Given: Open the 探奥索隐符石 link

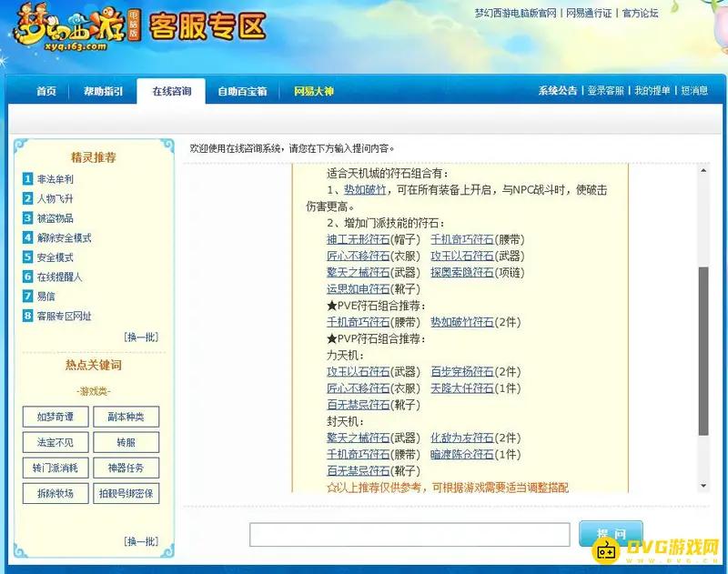Looking at the screenshot, I should 462,272.
